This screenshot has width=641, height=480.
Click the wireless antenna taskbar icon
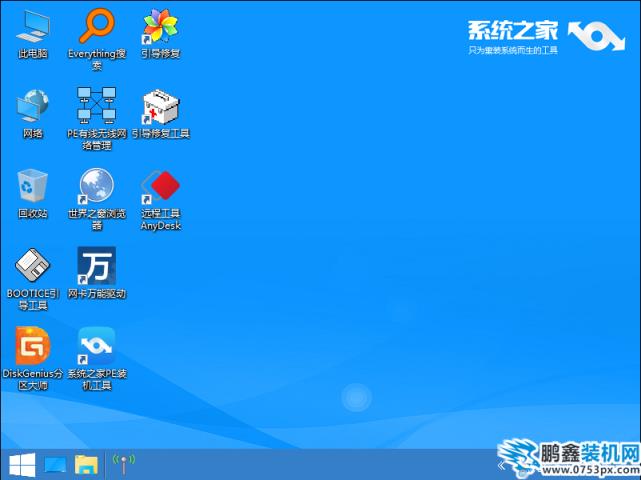click(124, 464)
